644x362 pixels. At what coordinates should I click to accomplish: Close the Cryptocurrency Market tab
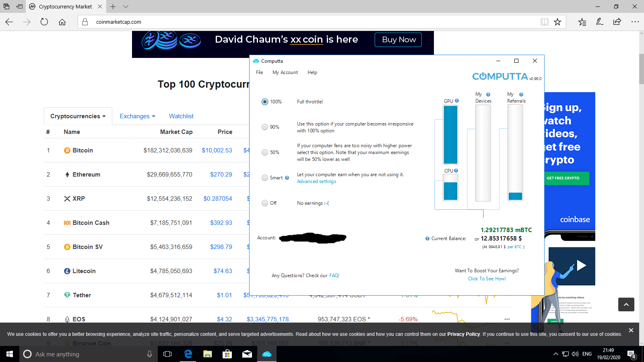[100, 6]
